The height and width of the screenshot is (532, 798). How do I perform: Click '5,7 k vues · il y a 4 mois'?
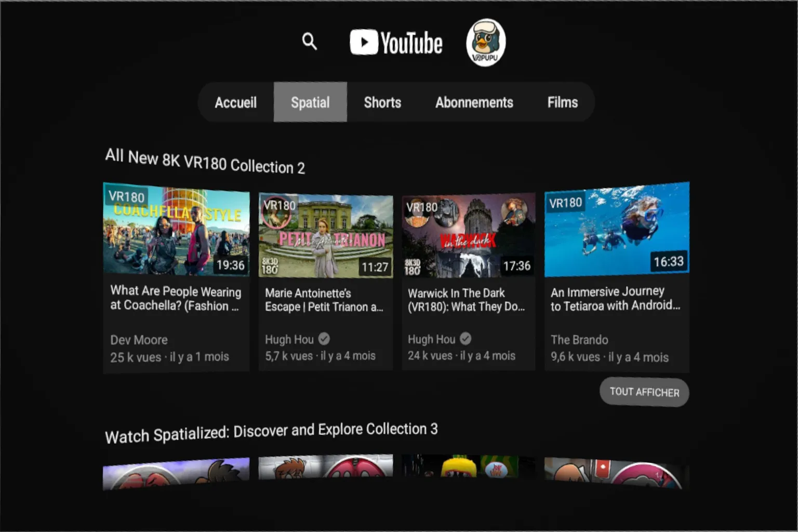(320, 356)
